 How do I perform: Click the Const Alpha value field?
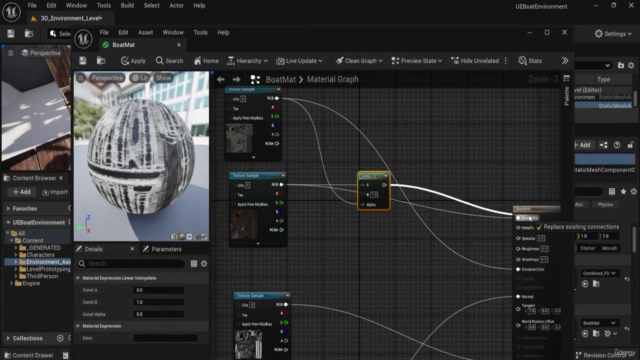[159, 314]
